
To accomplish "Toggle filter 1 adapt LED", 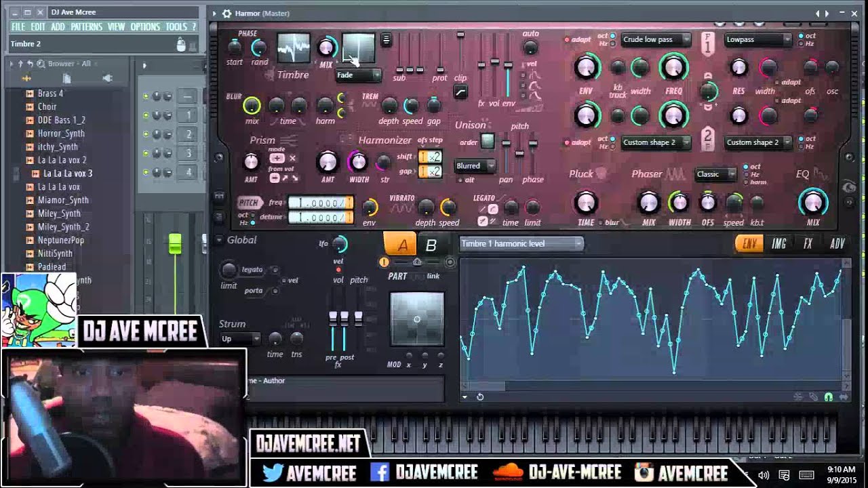I will [x=568, y=40].
